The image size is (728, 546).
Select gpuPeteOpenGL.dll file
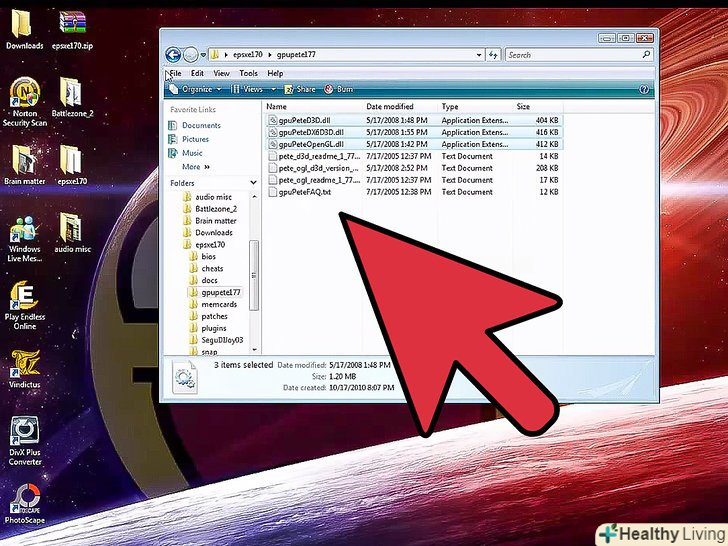pyautogui.click(x=414, y=144)
